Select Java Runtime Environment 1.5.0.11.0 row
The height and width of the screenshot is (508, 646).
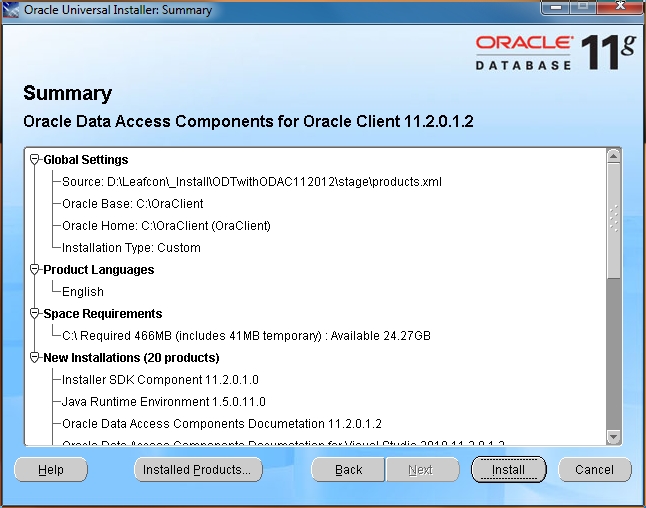click(x=164, y=402)
